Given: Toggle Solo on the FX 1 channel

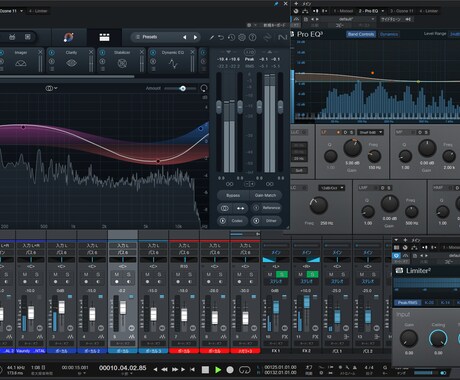Looking at the screenshot, I should tap(282, 274).
